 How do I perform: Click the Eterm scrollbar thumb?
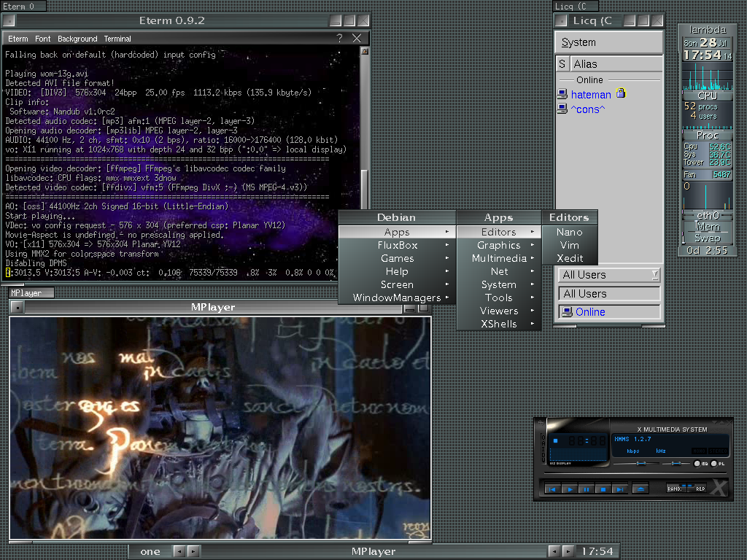click(365, 188)
